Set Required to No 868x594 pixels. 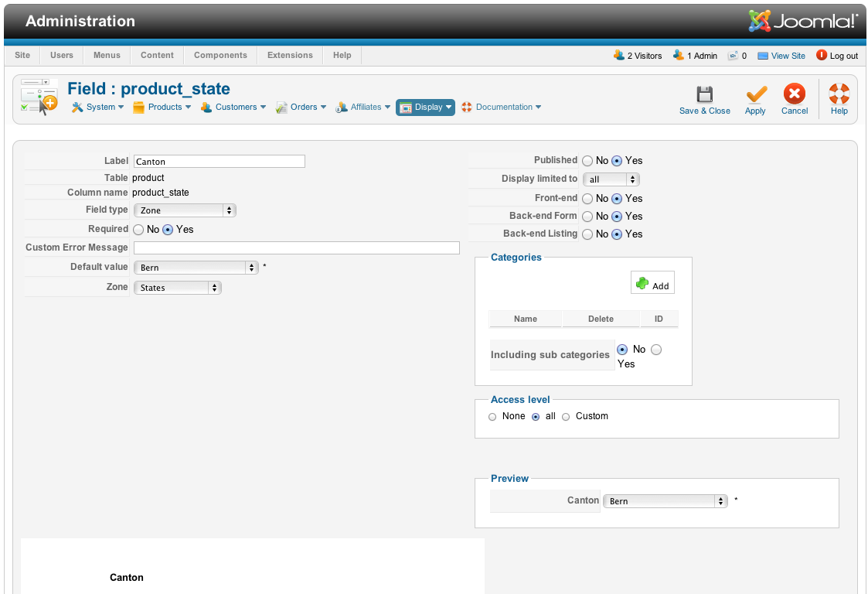coord(138,230)
